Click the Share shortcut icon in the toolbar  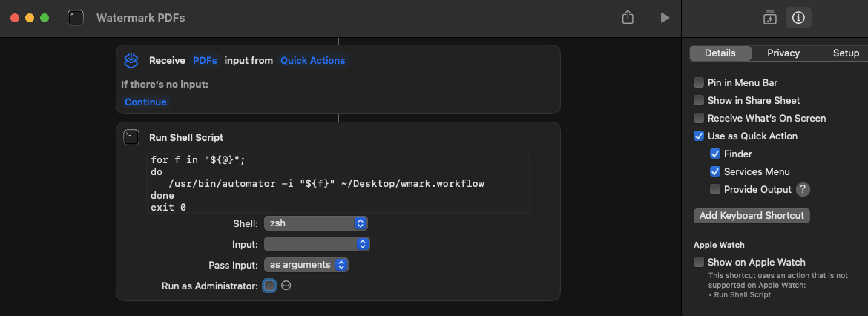click(x=627, y=17)
